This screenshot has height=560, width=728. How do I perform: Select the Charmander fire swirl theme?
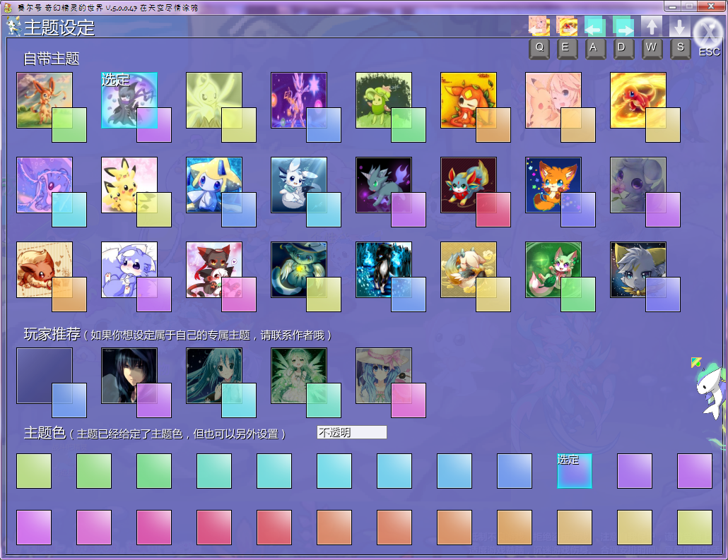pyautogui.click(x=638, y=100)
